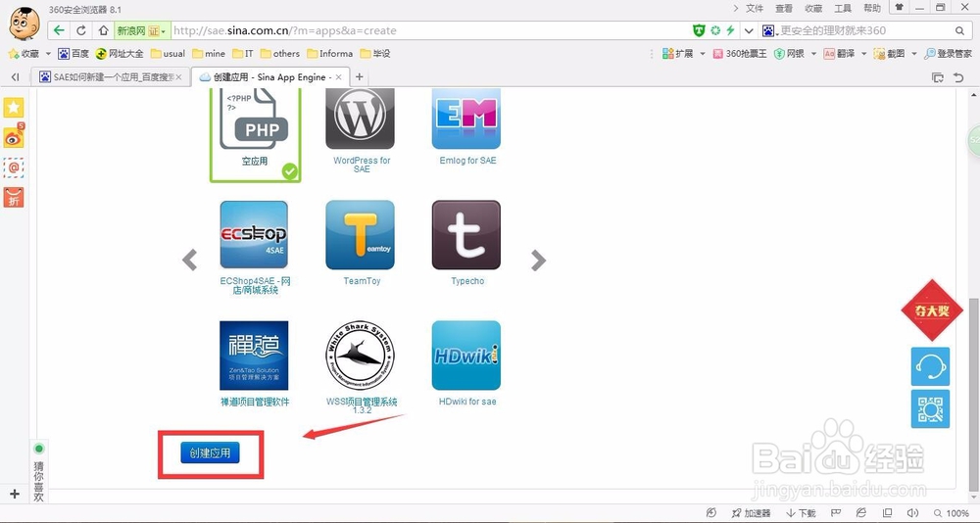This screenshot has height=523, width=980.
Task: Expand the 扩展 extensions dropdown
Action: 702,54
